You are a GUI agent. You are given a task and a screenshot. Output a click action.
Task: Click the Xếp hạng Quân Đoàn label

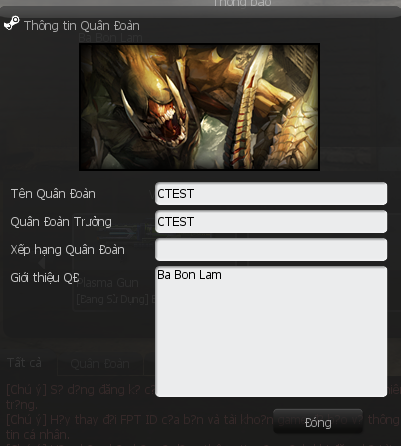(x=67, y=250)
